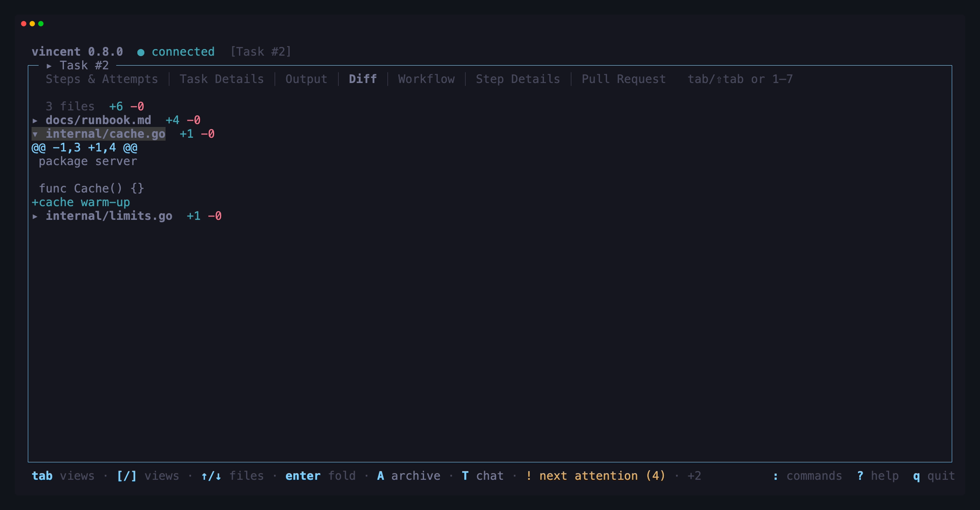The height and width of the screenshot is (510, 980).
Task: Expand the docs/runbook.md file diff
Action: click(x=35, y=120)
